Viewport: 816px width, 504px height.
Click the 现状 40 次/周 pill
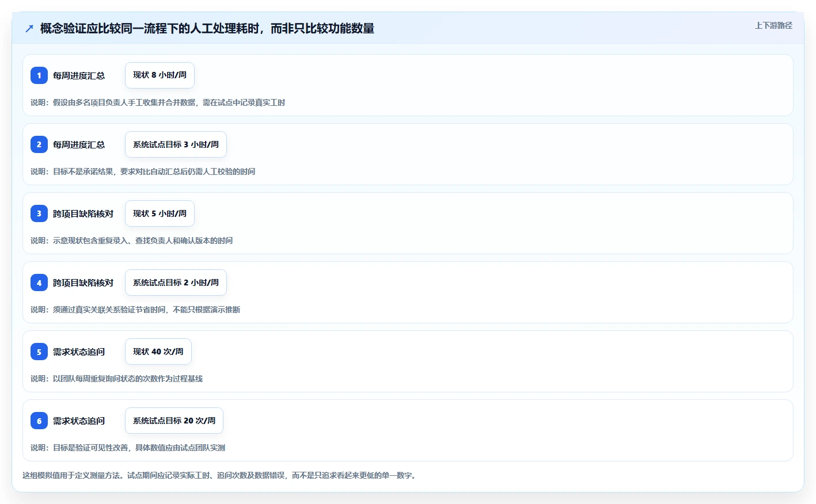point(158,352)
